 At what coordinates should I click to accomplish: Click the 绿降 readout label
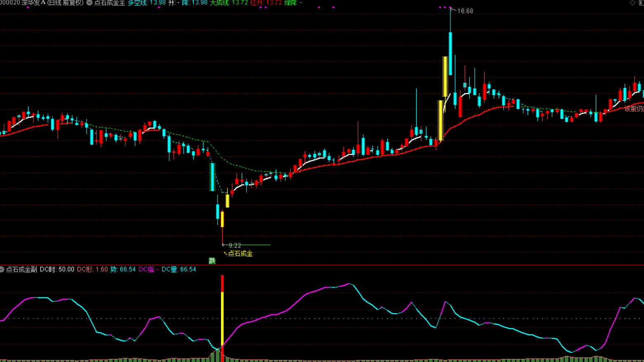point(293,3)
